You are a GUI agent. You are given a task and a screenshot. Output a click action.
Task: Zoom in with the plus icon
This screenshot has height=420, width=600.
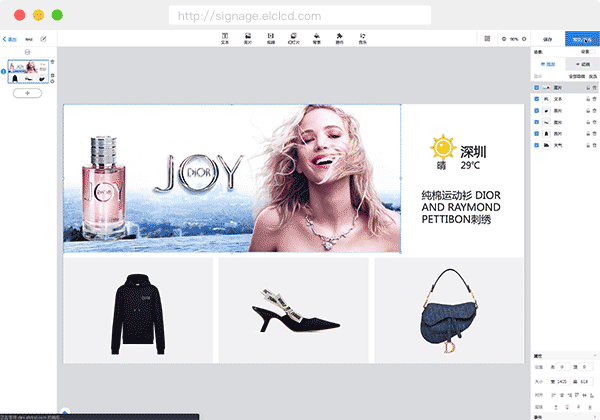tap(524, 39)
